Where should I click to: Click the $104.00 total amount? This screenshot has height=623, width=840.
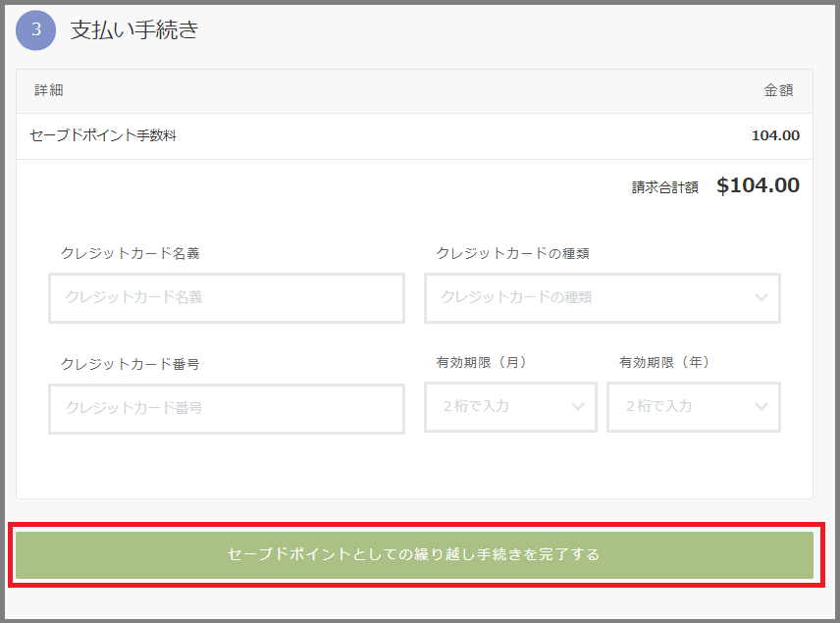coord(758,185)
